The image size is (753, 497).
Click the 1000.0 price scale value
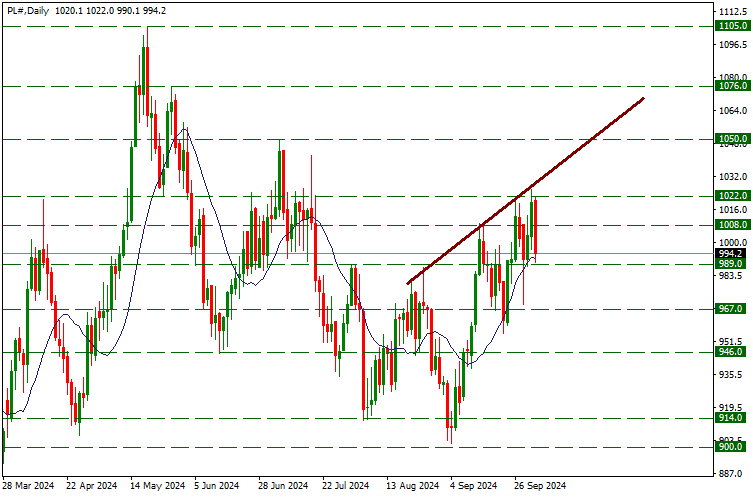tap(733, 243)
